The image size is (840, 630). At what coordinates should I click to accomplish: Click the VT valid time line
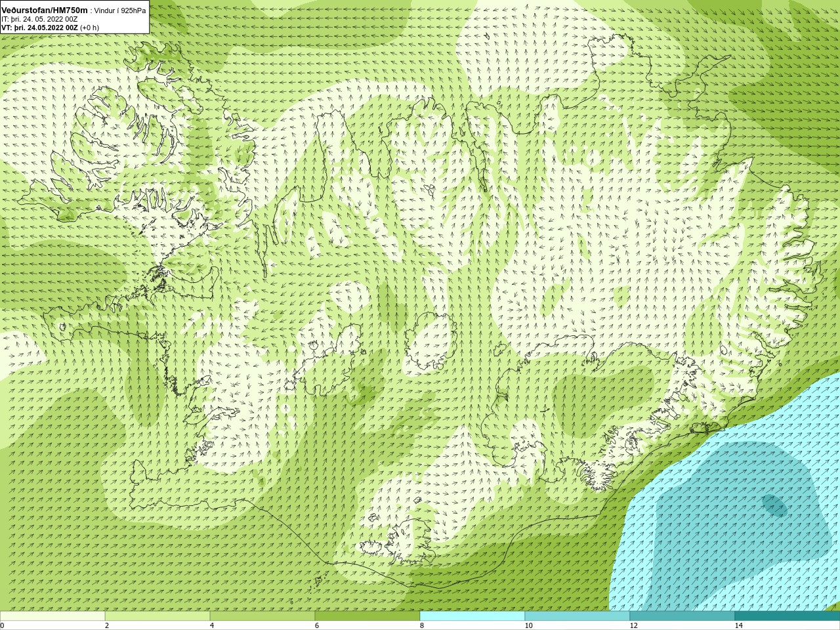pos(50,28)
